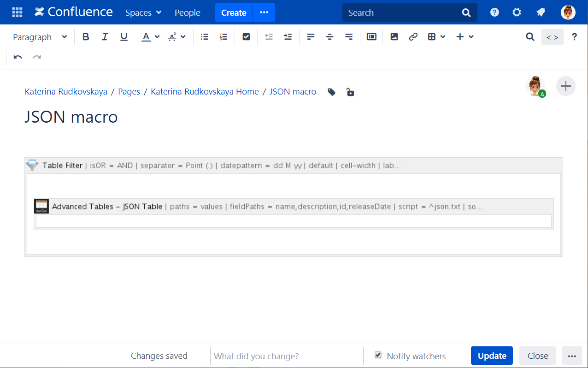Viewport: 588px width, 368px height.
Task: Insert a task list checkbox
Action: coord(246,37)
